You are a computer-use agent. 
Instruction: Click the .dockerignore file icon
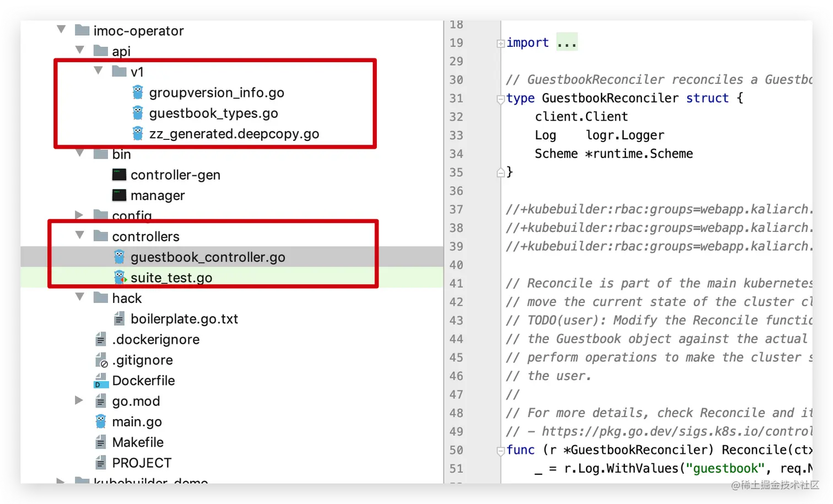tap(100, 339)
